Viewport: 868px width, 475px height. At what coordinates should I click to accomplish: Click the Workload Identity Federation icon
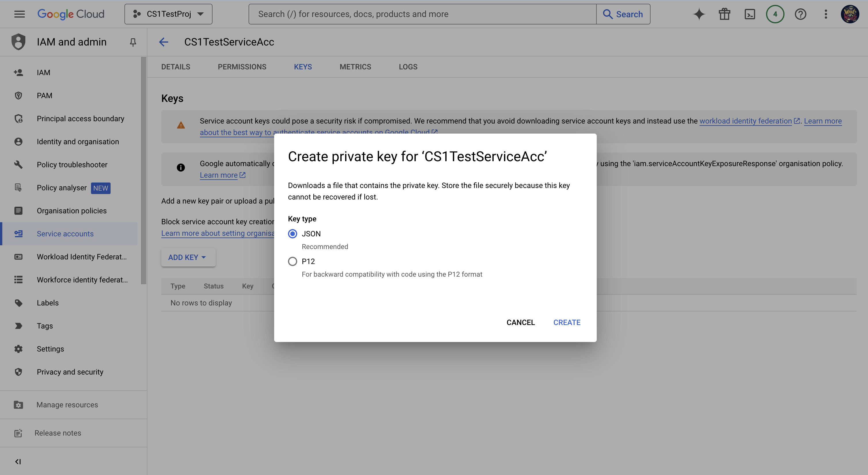click(x=18, y=257)
